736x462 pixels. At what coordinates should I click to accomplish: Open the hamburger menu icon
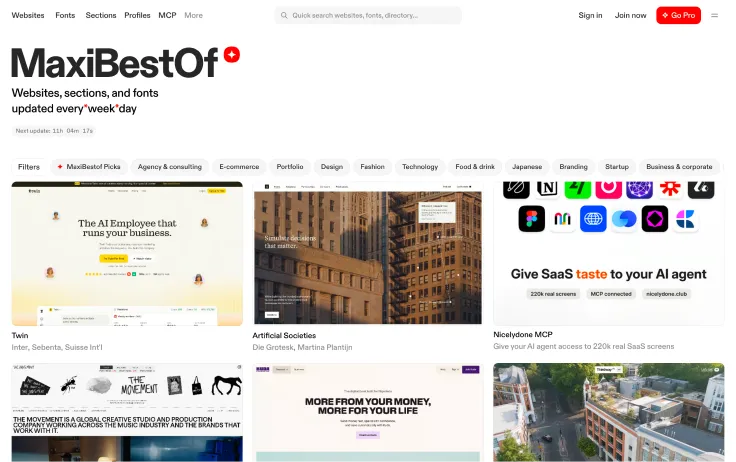[714, 15]
